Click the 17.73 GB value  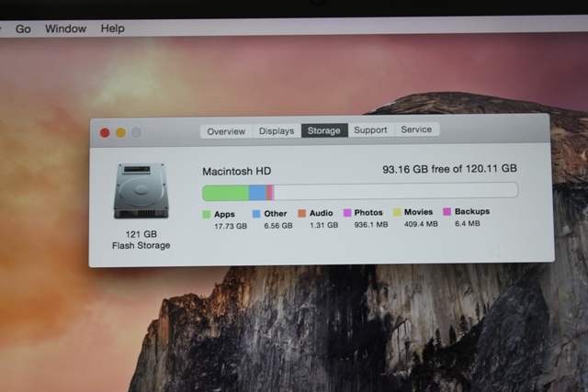tap(231, 227)
